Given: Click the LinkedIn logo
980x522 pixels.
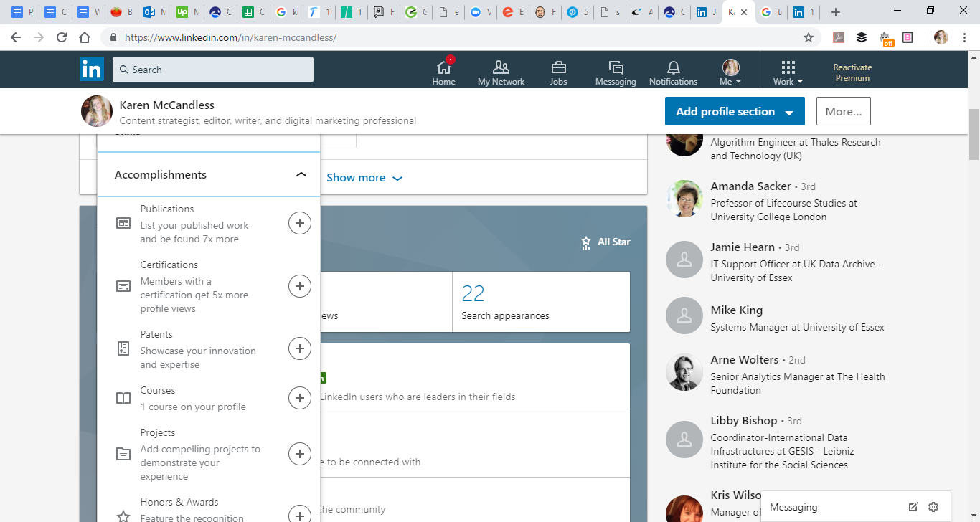Looking at the screenshot, I should (92, 70).
